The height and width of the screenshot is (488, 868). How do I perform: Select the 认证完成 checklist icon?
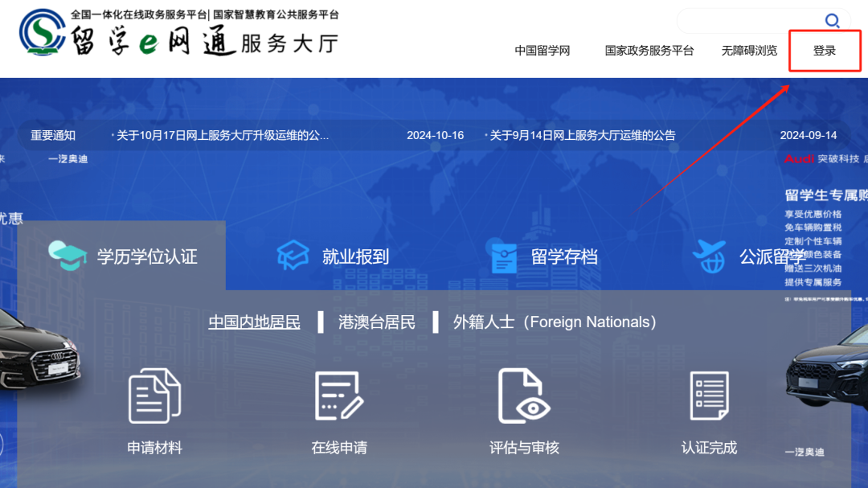pyautogui.click(x=709, y=396)
